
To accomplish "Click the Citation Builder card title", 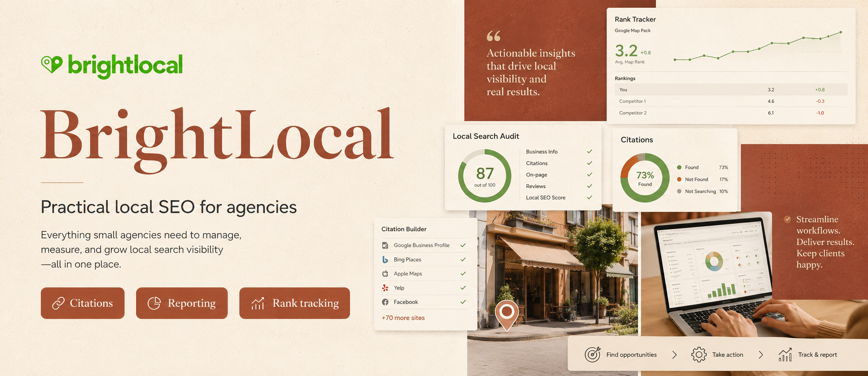I will pyautogui.click(x=404, y=229).
